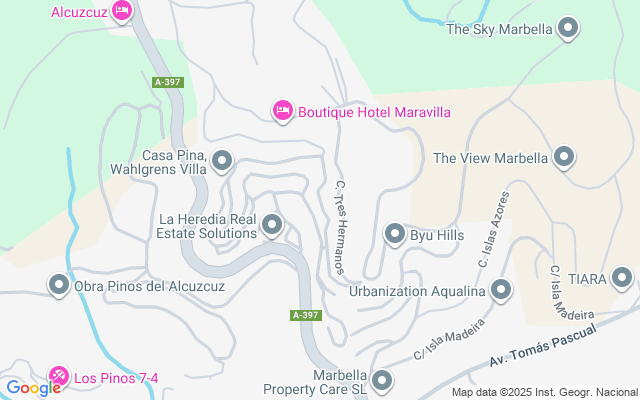Open La Heredia Real Estate Solutions marker
This screenshot has width=640, height=400.
(272, 225)
